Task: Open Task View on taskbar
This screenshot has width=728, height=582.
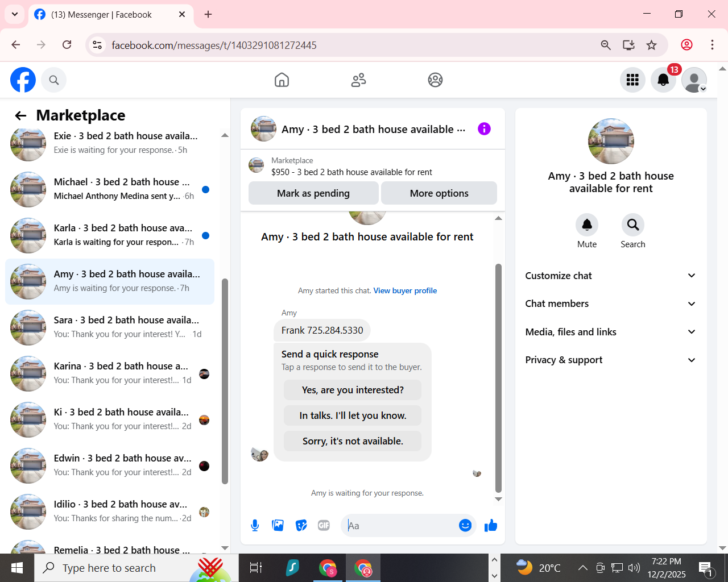Action: tap(256, 568)
